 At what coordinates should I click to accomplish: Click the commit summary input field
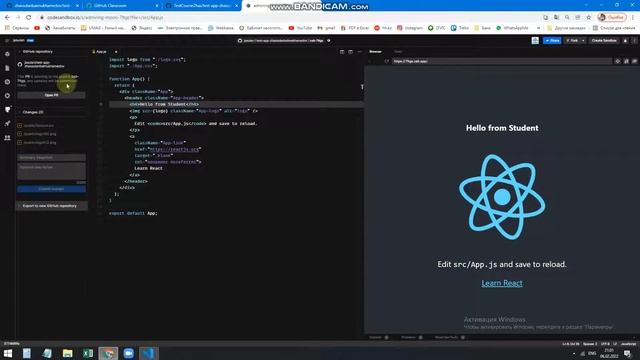coord(51,157)
